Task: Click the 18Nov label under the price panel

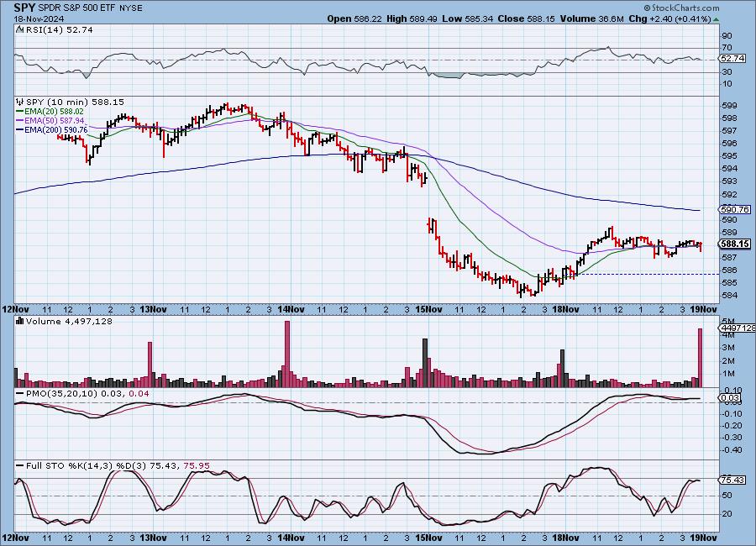Action: [x=566, y=309]
